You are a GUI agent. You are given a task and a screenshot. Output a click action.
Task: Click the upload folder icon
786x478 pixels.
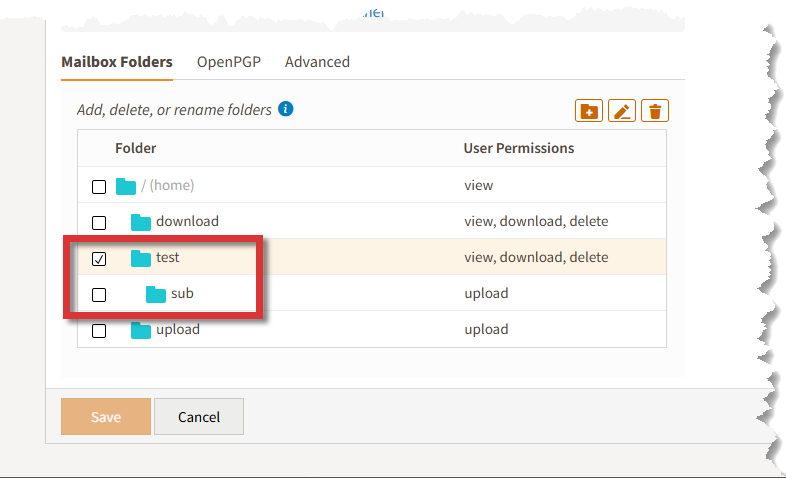[141, 330]
